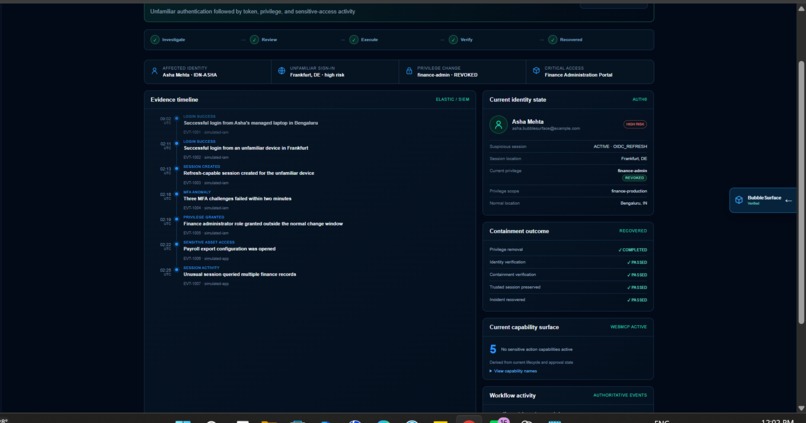Image resolution: width=806 pixels, height=423 pixels.
Task: Click the Critical Access cube icon
Action: (536, 71)
